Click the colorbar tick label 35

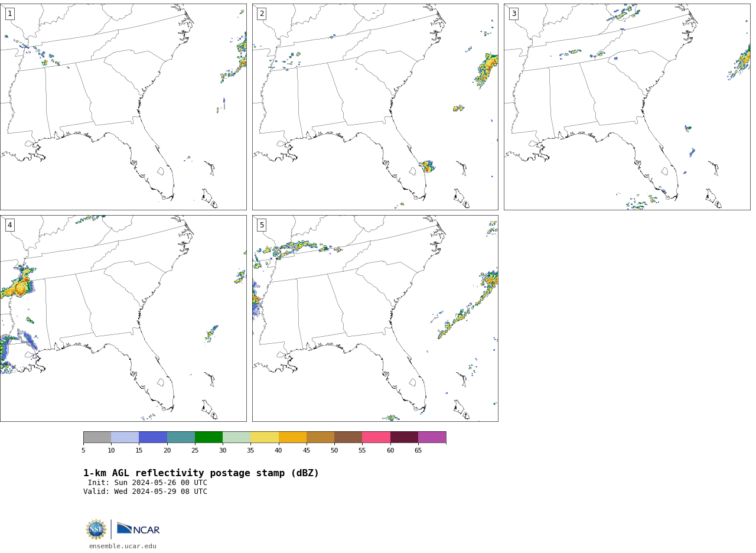pos(250,451)
